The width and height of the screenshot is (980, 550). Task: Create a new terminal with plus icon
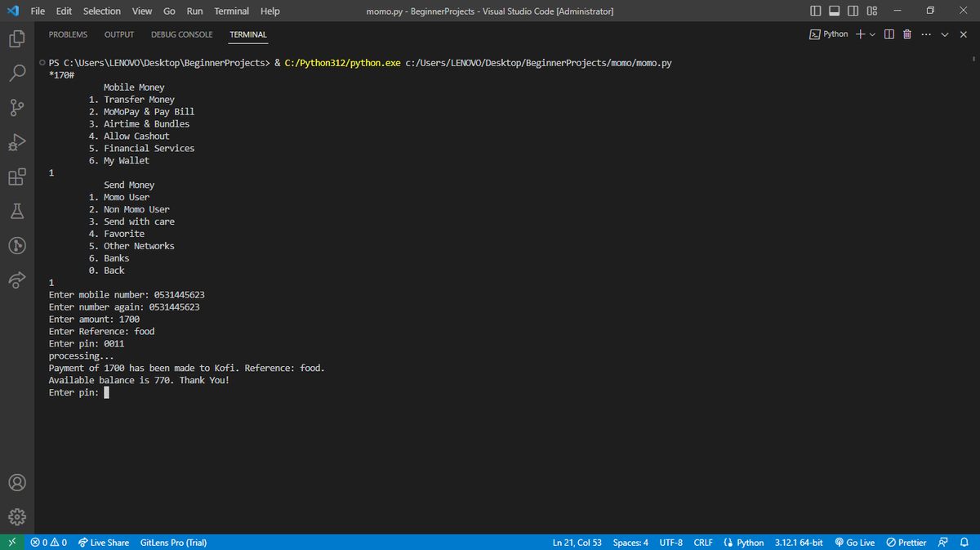coord(861,34)
